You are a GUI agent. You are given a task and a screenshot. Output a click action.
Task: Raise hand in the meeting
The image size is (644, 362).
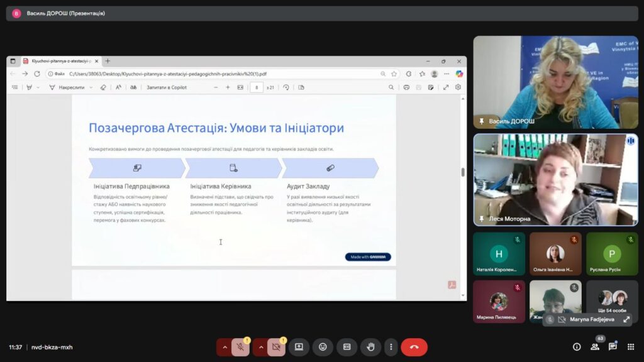point(370,347)
